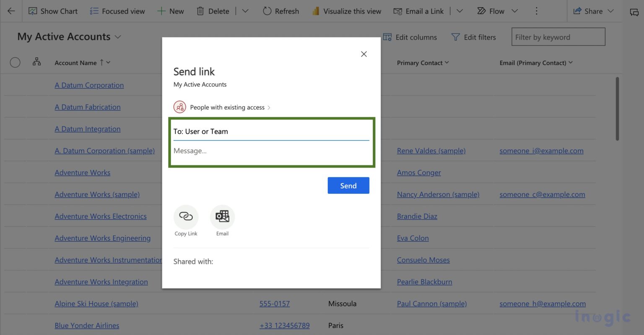Image resolution: width=644 pixels, height=335 pixels.
Task: Open the Flow menu
Action: (x=497, y=11)
